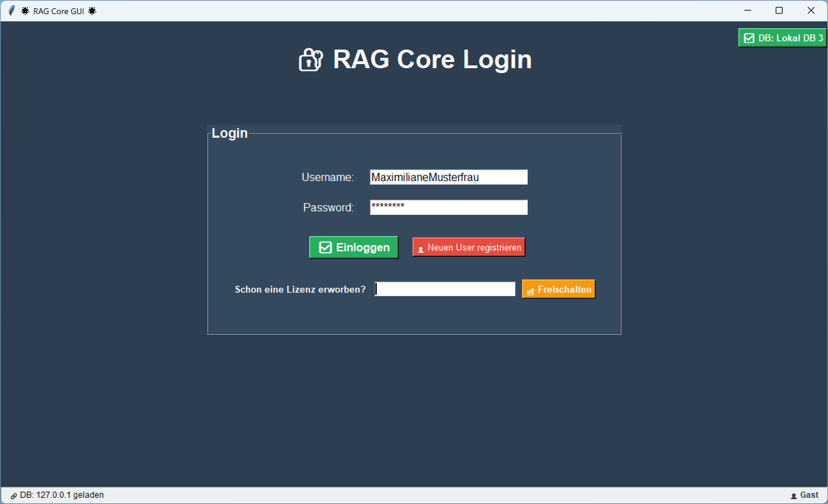
Task: Click the link icon in the status bar
Action: (x=13, y=496)
